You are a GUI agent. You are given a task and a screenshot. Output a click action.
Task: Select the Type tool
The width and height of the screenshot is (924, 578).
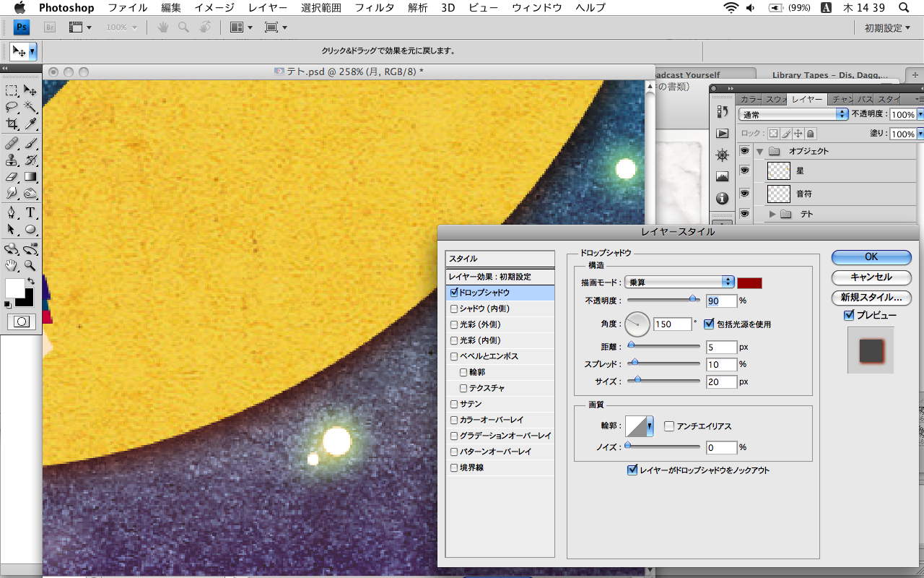point(30,212)
